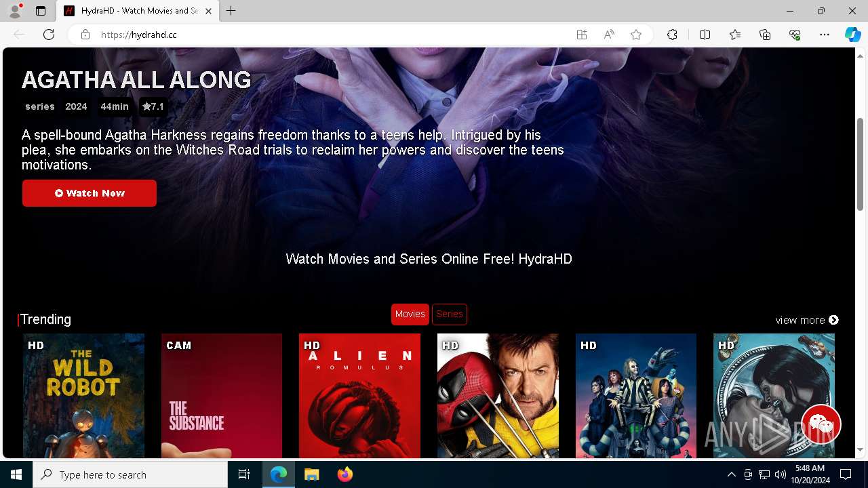Screen dimensions: 868x488
Task: Click the series tag badge
Action: [x=40, y=106]
